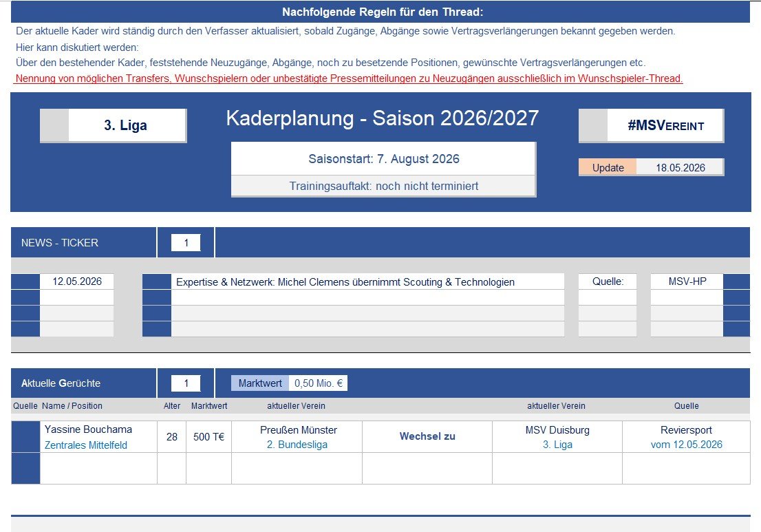The height and width of the screenshot is (532, 761).
Task: Click the 'Quelle:' label in news row
Action: (x=608, y=281)
